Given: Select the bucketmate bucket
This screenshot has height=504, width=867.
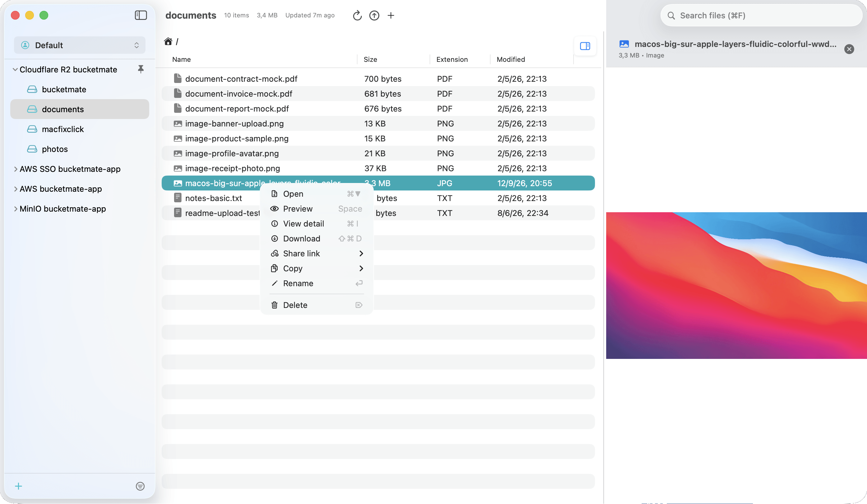Looking at the screenshot, I should pyautogui.click(x=80, y=89).
